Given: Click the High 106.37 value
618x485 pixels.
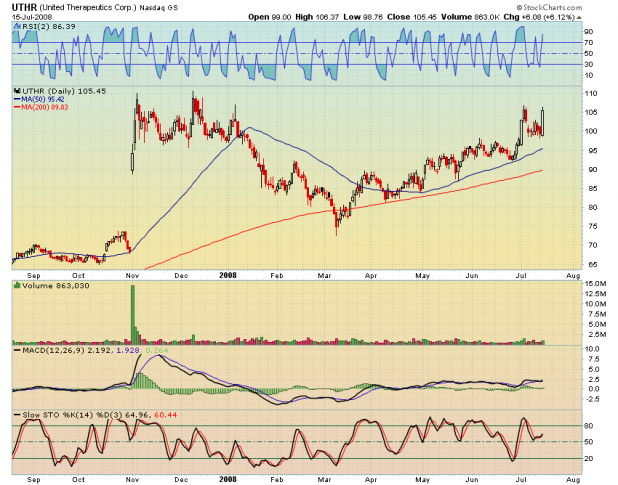Looking at the screenshot, I should tap(317, 17).
